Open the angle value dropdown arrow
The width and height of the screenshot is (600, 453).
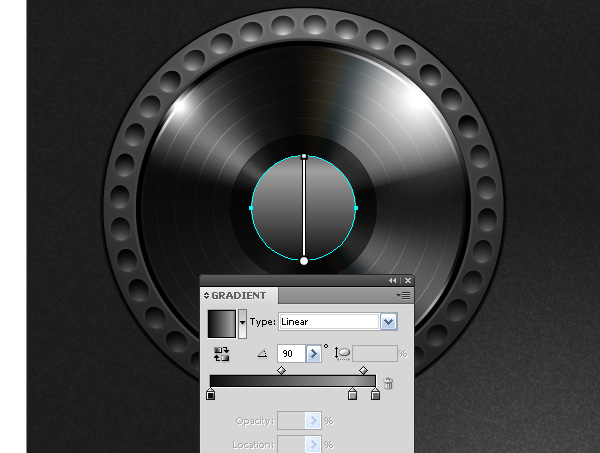tap(314, 354)
